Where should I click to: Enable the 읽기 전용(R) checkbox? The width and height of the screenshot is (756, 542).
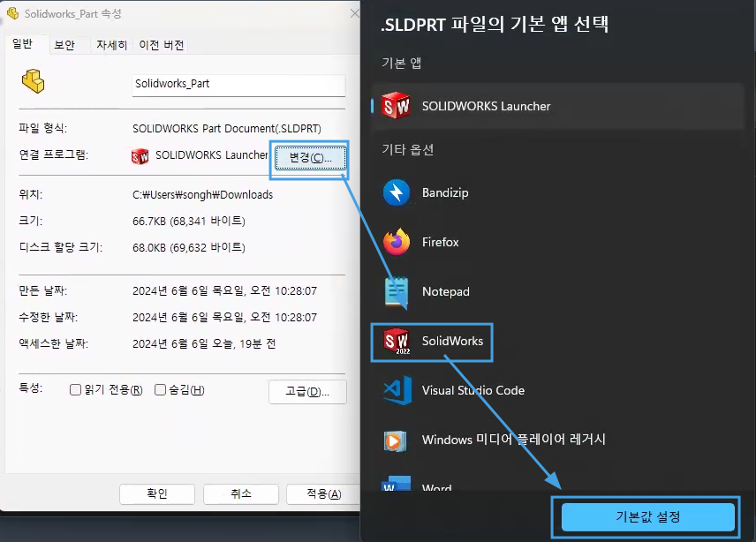[75, 390]
